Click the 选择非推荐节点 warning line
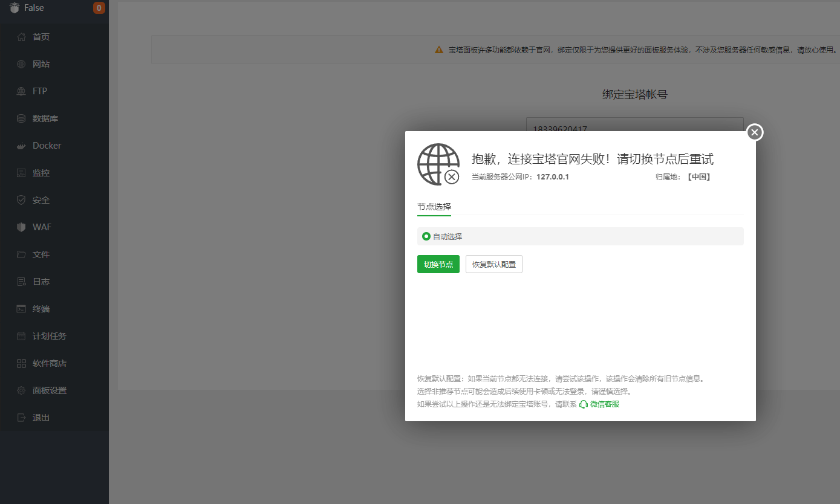Screen dimensions: 840x504 tap(524, 392)
